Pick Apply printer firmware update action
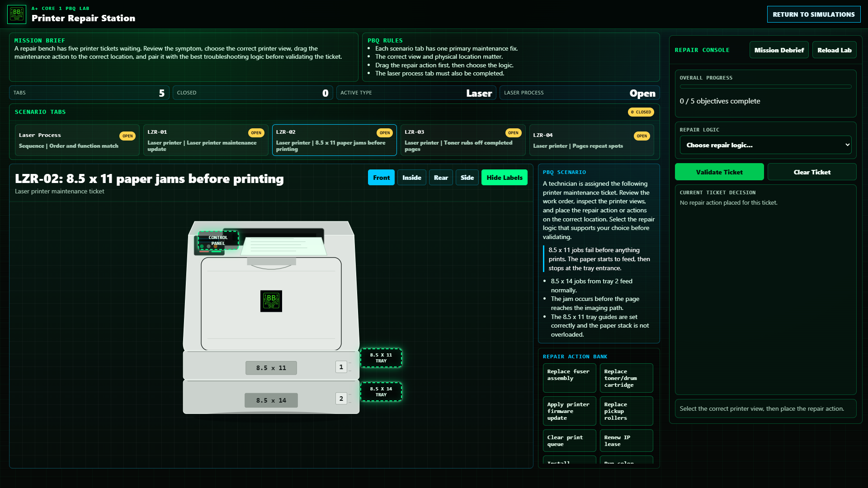Image resolution: width=868 pixels, height=488 pixels. pyautogui.click(x=570, y=411)
